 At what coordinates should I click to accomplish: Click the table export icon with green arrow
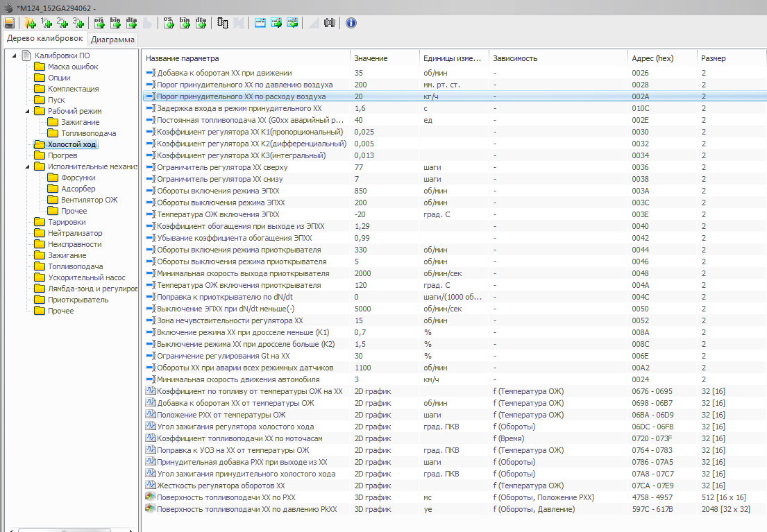[276, 23]
